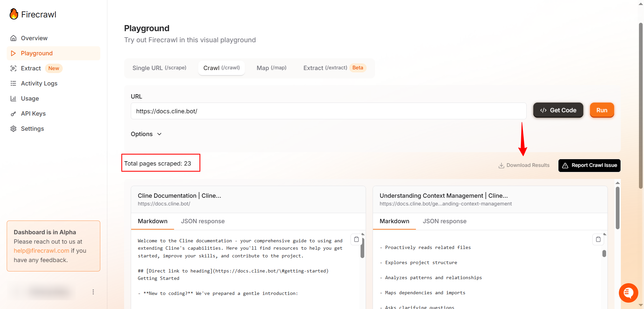
Task: Click scrollbar in Understanding Context Management markdown box
Action: tap(604, 253)
